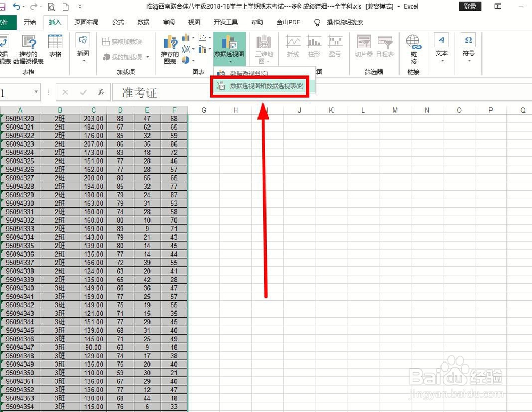Screen dimensions: 532x412
Task: Click the Insert Function fx button
Action: coord(101,93)
